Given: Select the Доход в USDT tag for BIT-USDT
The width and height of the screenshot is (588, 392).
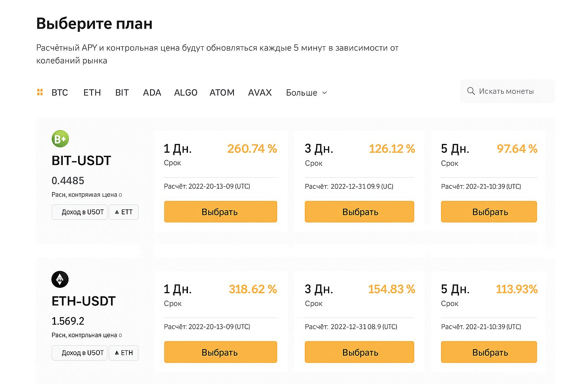Looking at the screenshot, I should [x=79, y=212].
